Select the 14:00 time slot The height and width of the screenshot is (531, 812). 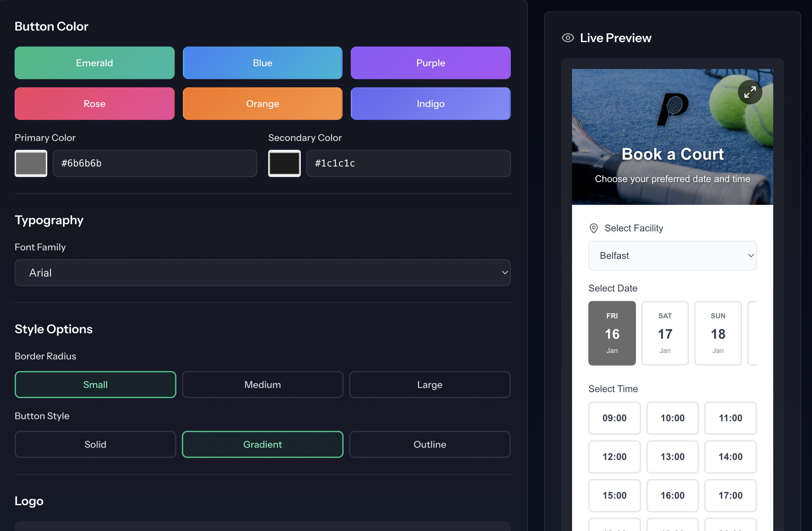(730, 457)
